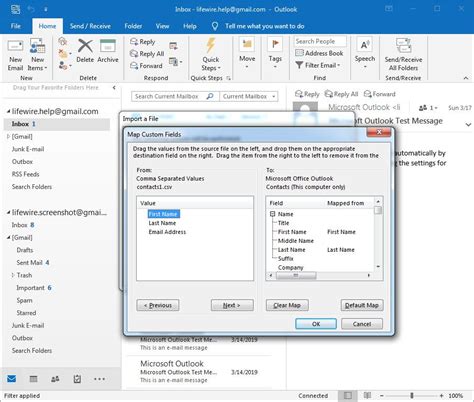Click the zoom slider handle
Screen dimensions: 474x402
point(412,396)
